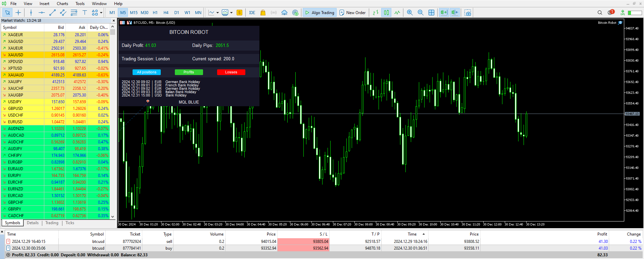Click the gold dollar trading icon

[x=240, y=13]
